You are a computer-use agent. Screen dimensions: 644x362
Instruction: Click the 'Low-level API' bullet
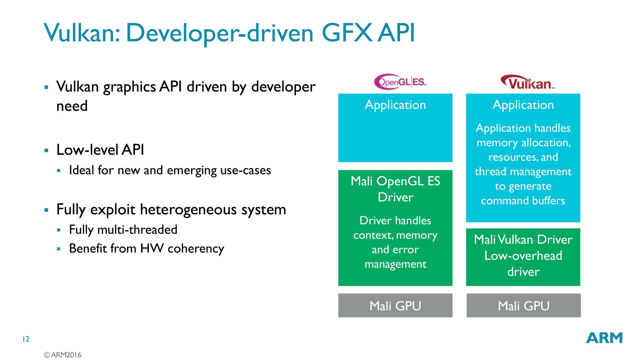pyautogui.click(x=100, y=150)
